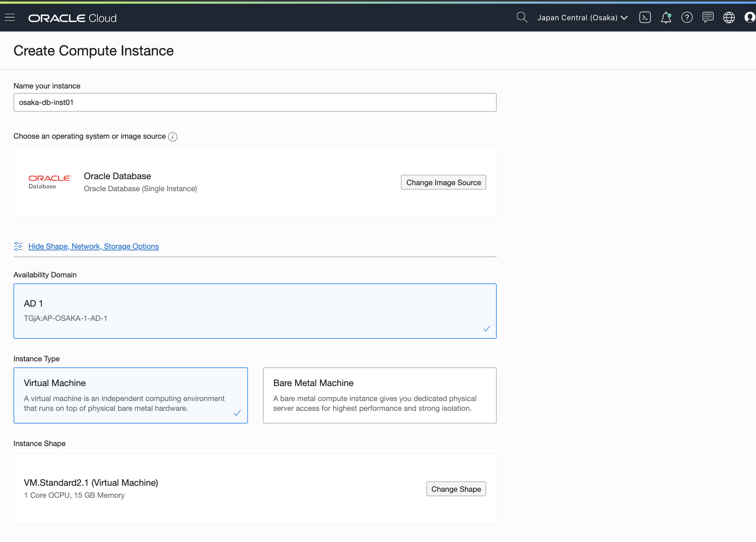Open the hamburger navigation menu
Image resolution: width=756 pixels, height=542 pixels.
(10, 18)
